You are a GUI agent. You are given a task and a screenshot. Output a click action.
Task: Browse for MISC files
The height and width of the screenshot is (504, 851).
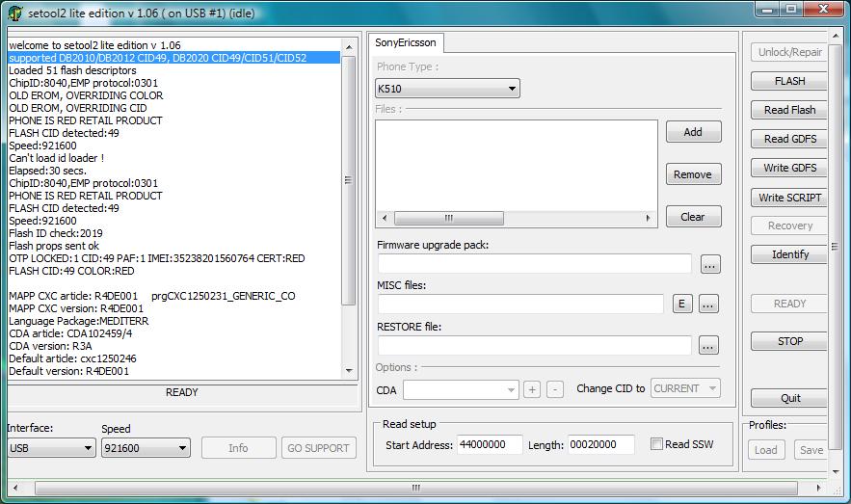point(708,304)
